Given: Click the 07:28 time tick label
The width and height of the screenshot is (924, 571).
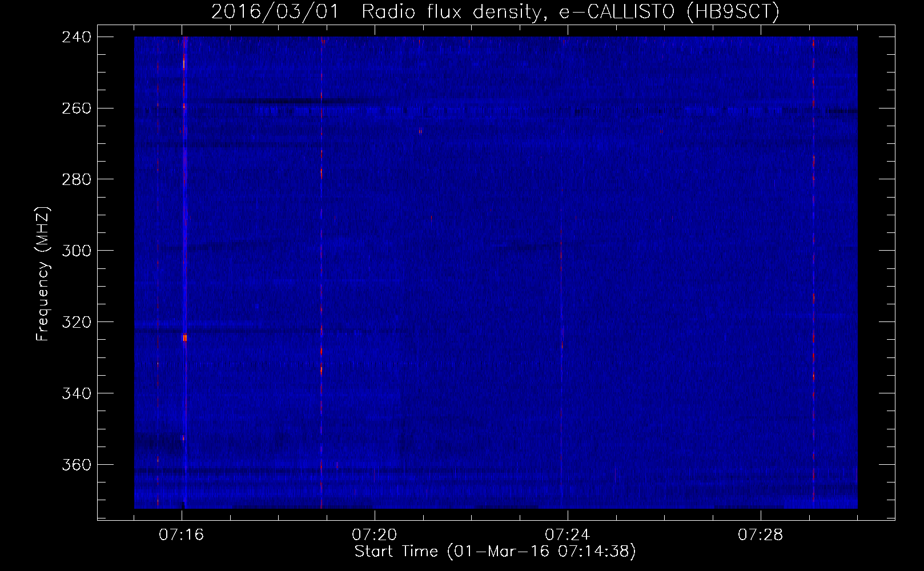Looking at the screenshot, I should [x=761, y=534].
